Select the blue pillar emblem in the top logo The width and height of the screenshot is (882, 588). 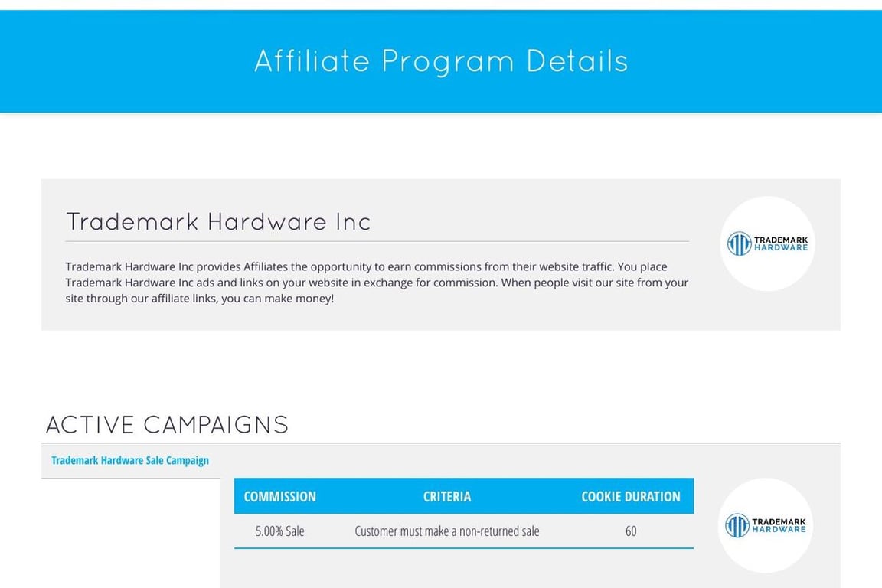pyautogui.click(x=740, y=243)
